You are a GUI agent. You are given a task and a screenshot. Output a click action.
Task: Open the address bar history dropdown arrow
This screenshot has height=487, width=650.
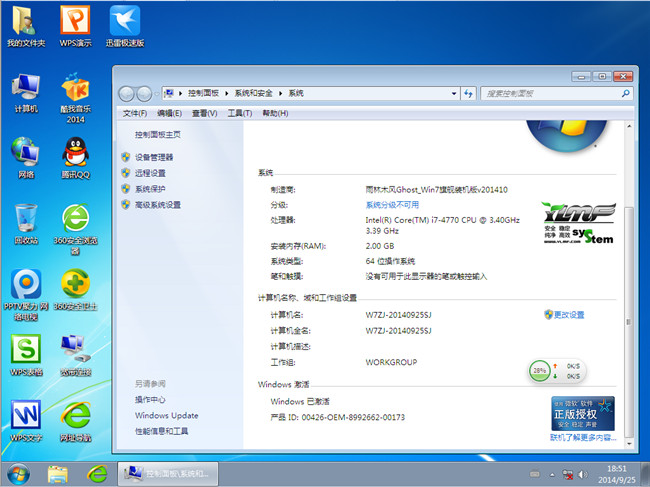(454, 94)
